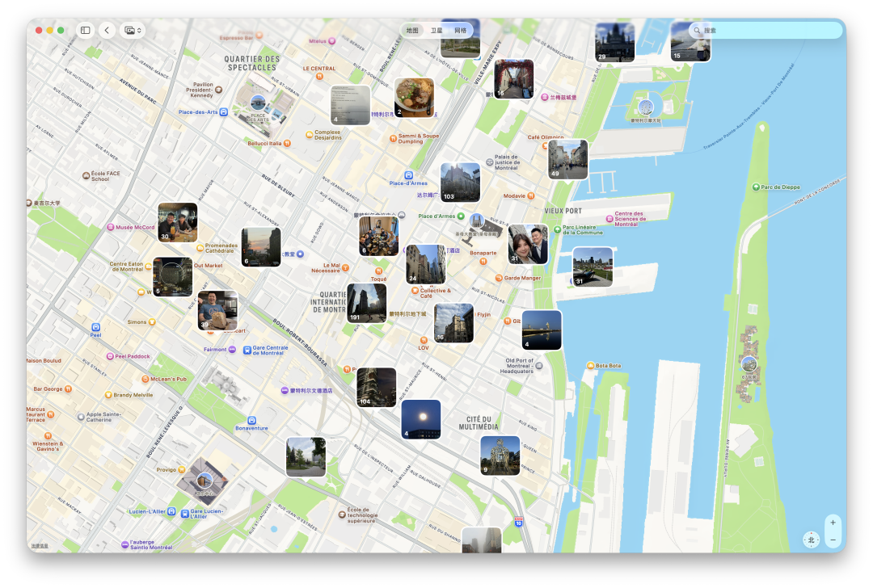Open the 49-photo street cluster thumbnail
The image size is (873, 588).
tap(568, 160)
